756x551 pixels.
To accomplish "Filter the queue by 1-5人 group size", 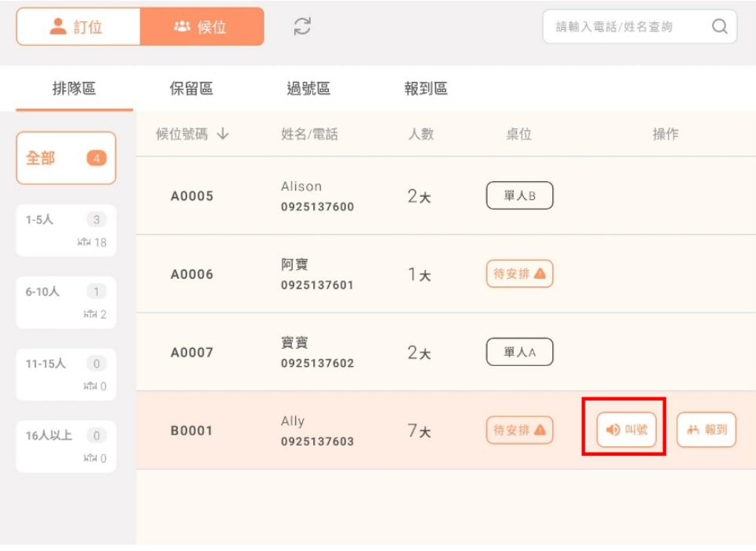I will point(66,230).
